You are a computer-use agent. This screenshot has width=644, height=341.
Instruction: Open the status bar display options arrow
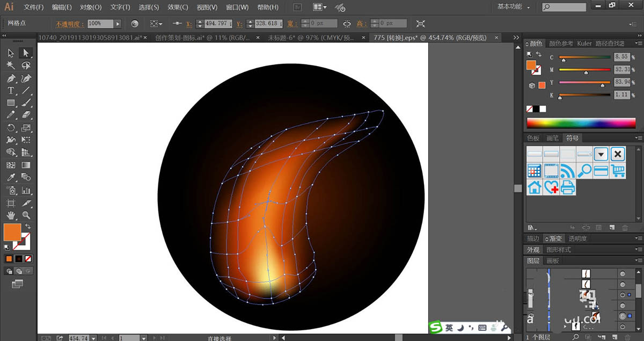275,338
